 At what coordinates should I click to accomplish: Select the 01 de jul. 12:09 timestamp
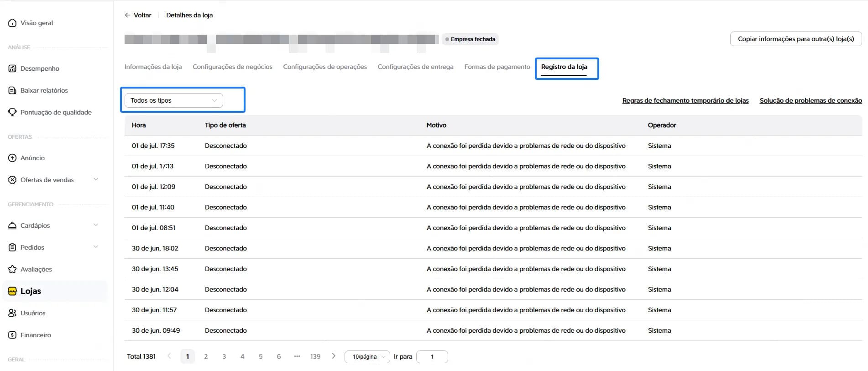click(x=154, y=187)
